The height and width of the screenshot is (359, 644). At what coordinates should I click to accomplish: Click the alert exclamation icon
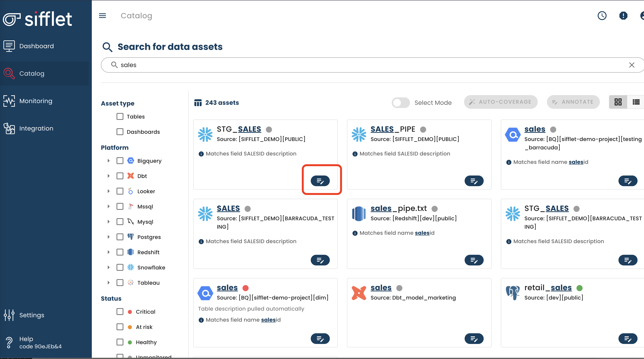[x=623, y=16]
